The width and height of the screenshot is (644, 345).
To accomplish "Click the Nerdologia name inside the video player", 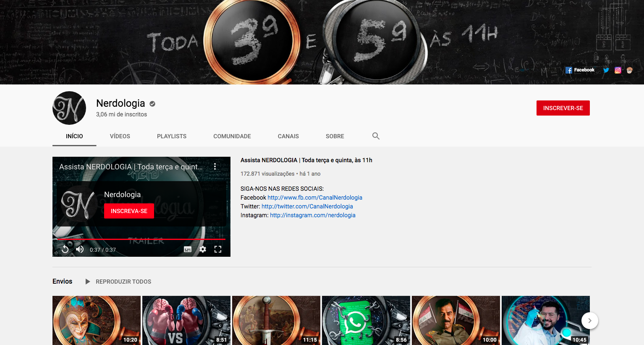I will [123, 195].
